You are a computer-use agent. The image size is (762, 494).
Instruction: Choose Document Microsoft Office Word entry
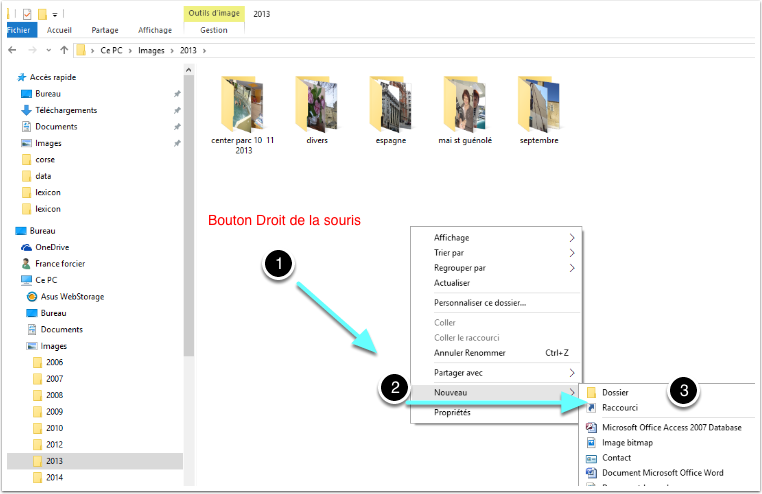[x=663, y=473]
